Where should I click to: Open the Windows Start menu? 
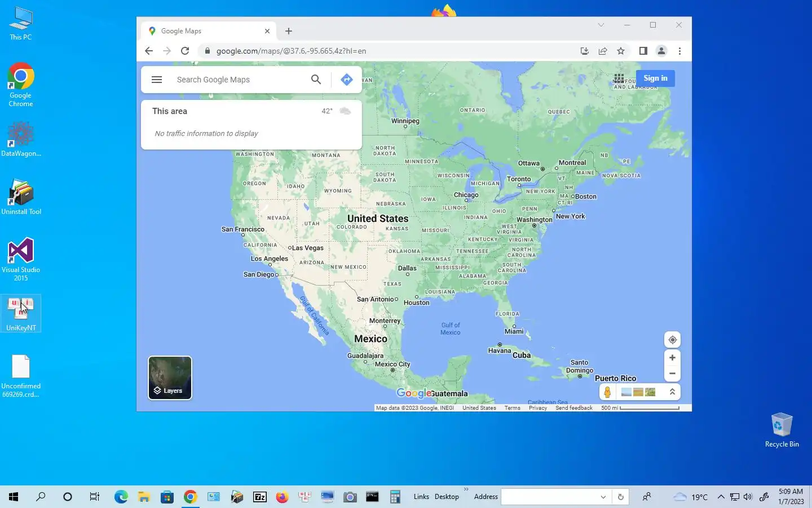pos(14,497)
